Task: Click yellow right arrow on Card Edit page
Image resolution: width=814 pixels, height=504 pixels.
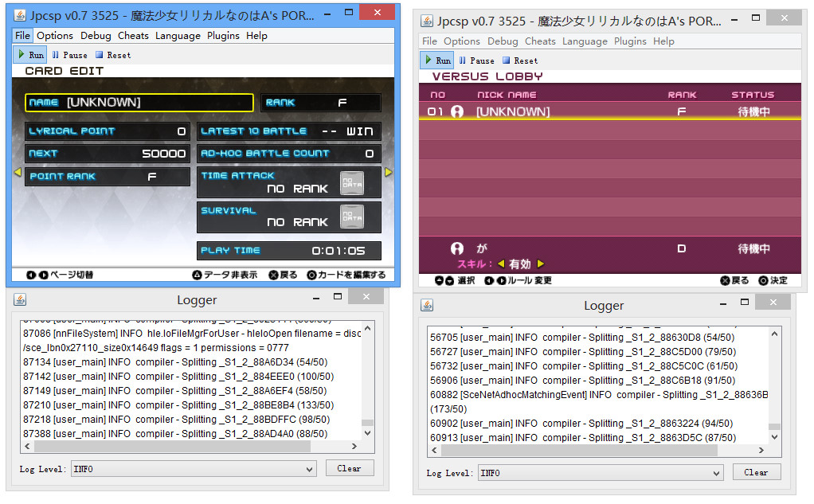Action: click(389, 172)
